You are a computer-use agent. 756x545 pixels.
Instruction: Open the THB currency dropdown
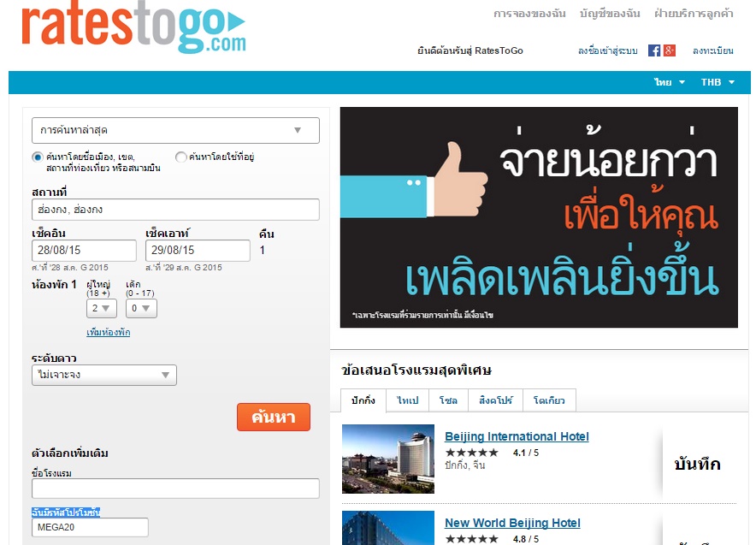pyautogui.click(x=718, y=82)
